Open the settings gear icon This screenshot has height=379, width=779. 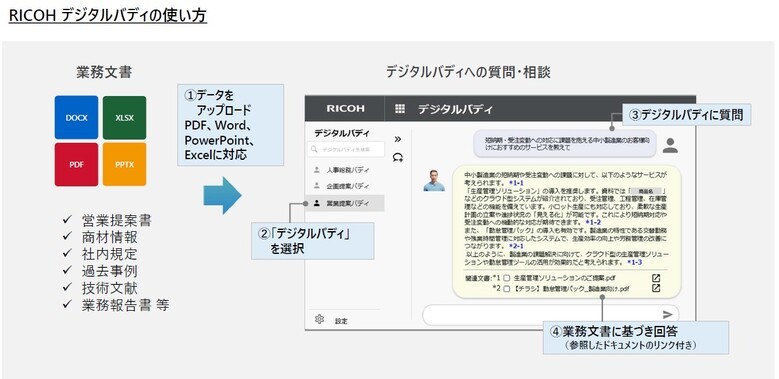point(319,319)
